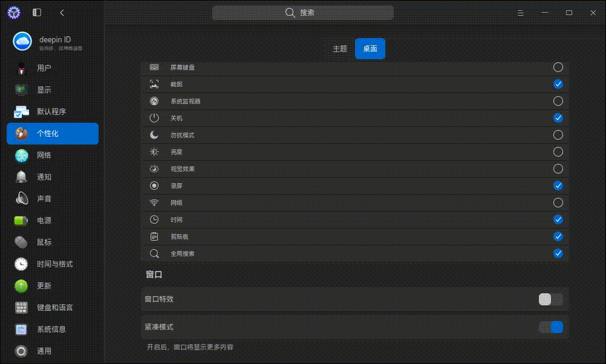Screen dimensions: 606x364
Task: Enable the 屏幕键盘 plugin checkbox
Action: 558,67
